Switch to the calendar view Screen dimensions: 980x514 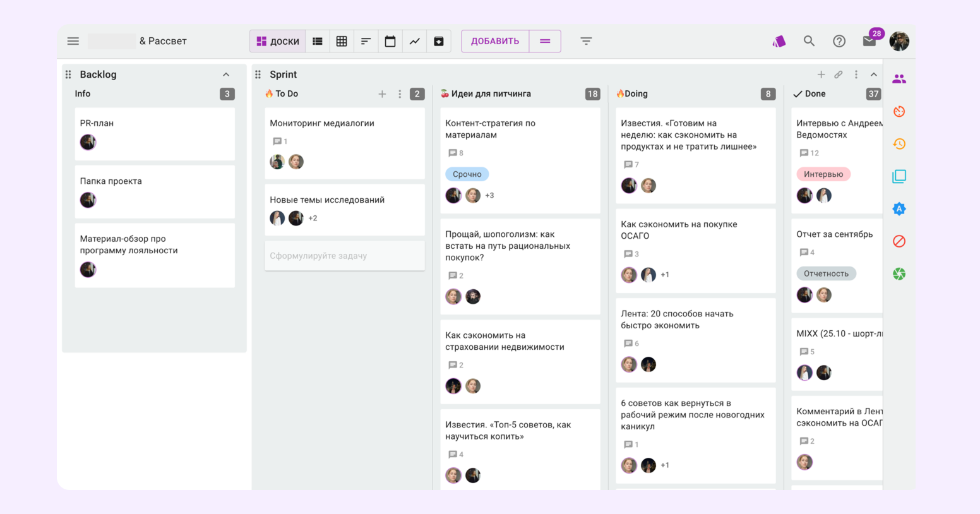click(x=390, y=41)
